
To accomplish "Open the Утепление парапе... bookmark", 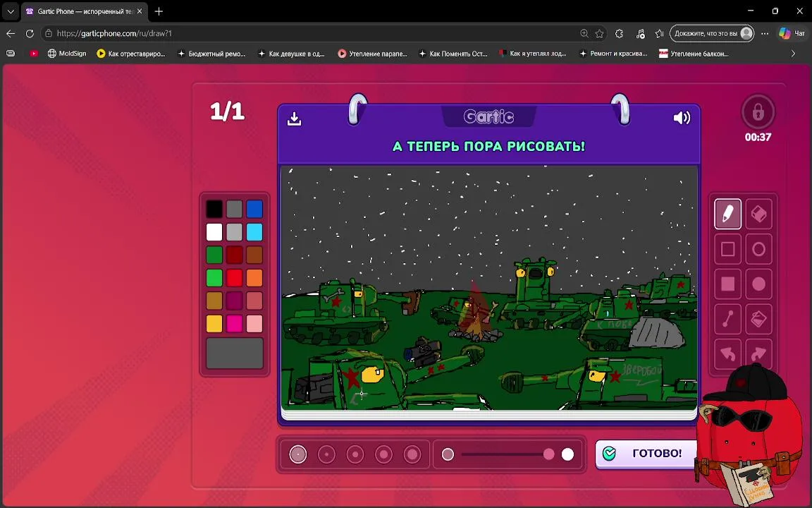I will pos(372,54).
